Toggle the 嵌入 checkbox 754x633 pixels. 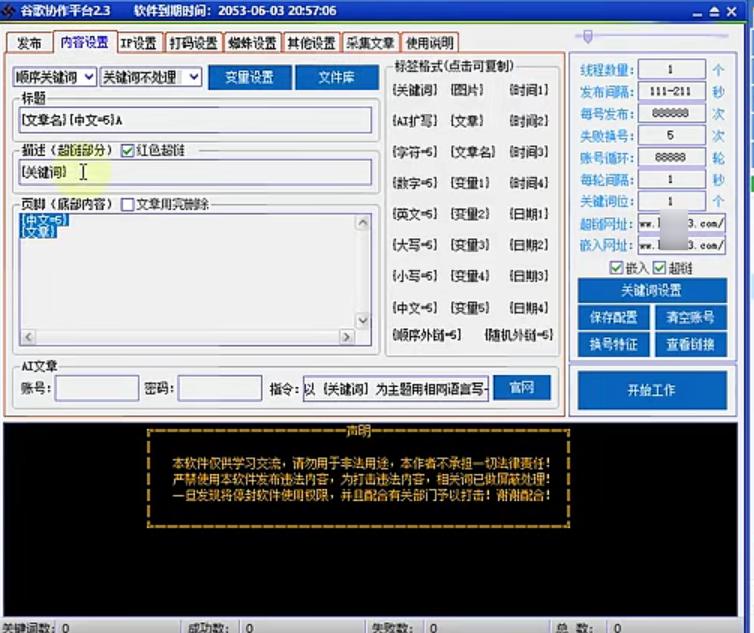click(616, 267)
